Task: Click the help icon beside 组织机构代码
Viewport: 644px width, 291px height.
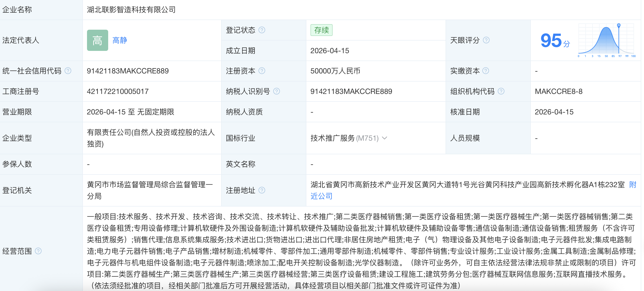Action: point(501,91)
